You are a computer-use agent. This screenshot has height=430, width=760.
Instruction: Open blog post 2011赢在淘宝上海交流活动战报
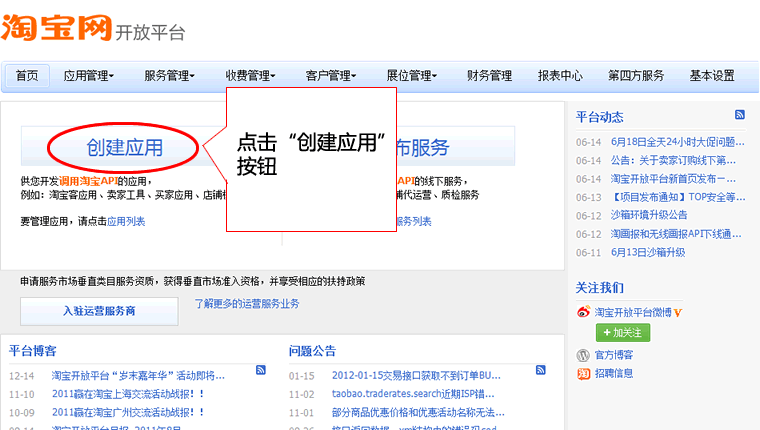pyautogui.click(x=128, y=394)
